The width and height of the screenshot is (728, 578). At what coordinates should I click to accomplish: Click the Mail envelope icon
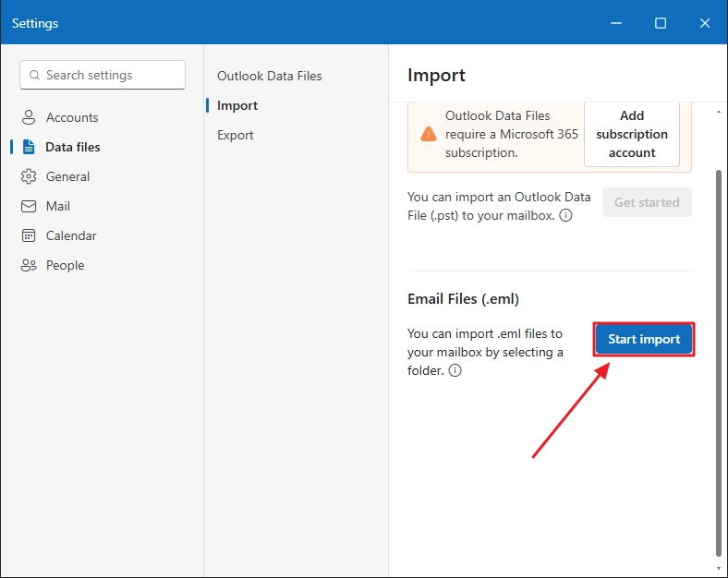coord(29,206)
